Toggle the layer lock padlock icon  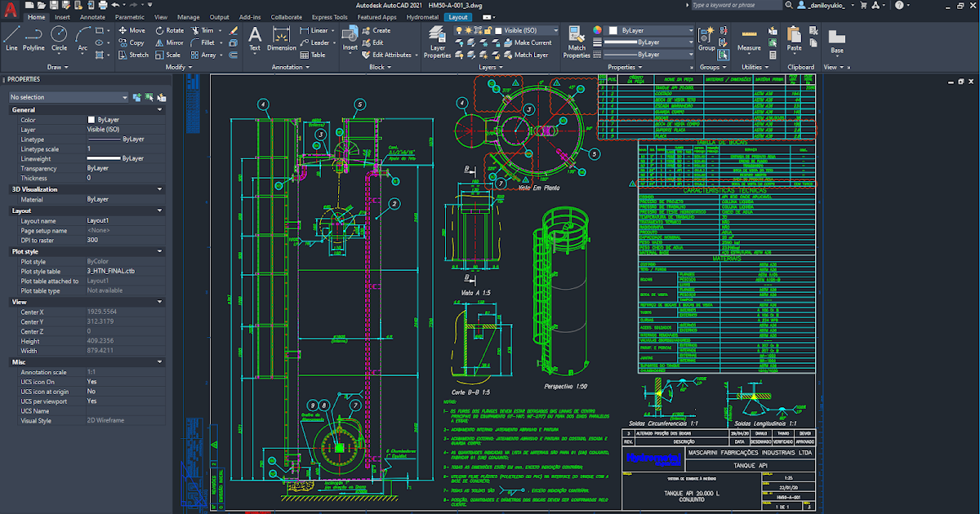pos(488,30)
